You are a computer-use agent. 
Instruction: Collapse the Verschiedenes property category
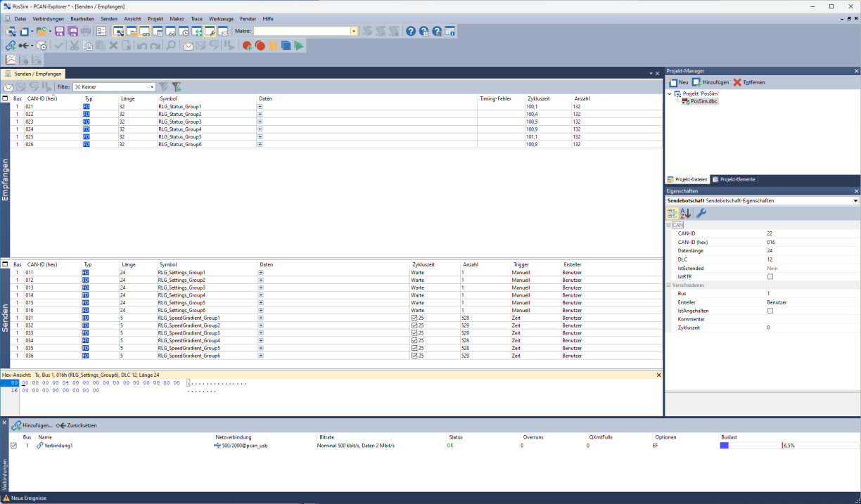tap(668, 285)
